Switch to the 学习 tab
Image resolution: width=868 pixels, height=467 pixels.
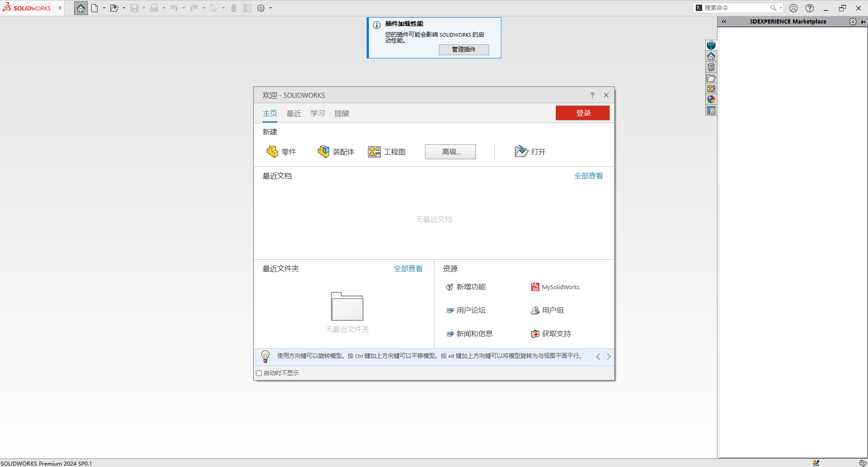pyautogui.click(x=317, y=113)
